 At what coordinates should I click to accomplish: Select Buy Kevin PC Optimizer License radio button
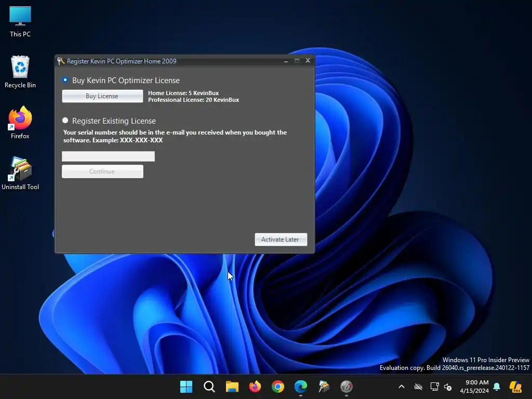pyautogui.click(x=65, y=80)
